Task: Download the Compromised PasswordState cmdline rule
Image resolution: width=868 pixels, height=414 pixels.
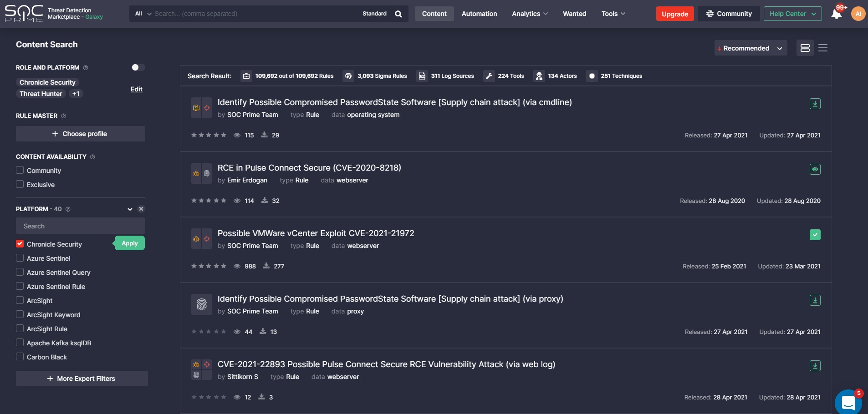Action: click(x=814, y=103)
